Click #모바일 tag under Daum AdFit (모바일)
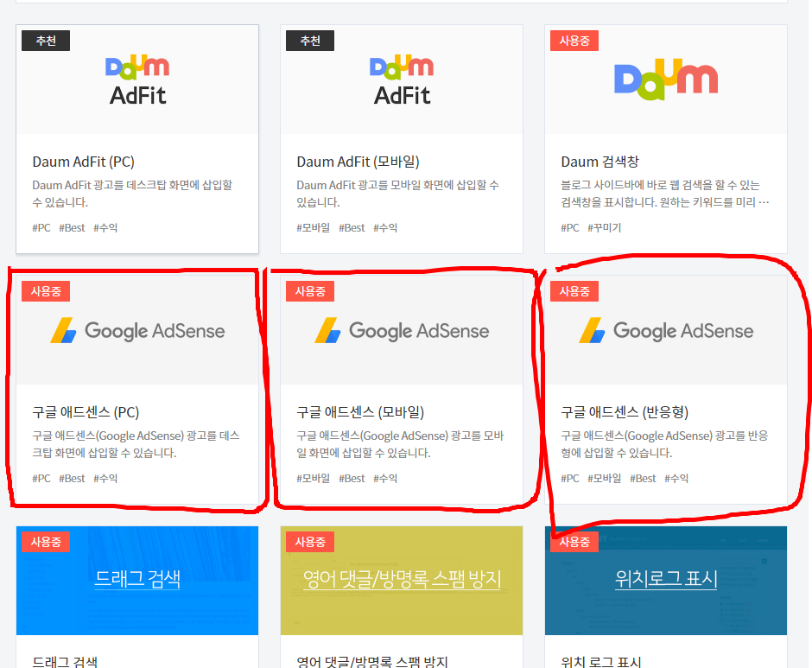Screen dimensions: 812x668 pos(314,227)
